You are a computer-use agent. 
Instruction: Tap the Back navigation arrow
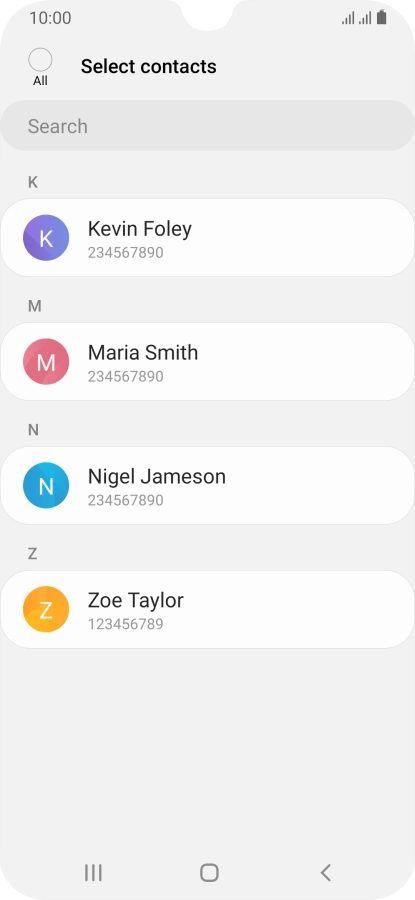pos(325,872)
